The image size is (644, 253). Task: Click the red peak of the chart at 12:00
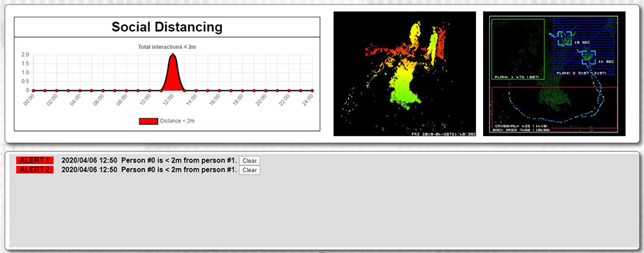pyautogui.click(x=172, y=74)
